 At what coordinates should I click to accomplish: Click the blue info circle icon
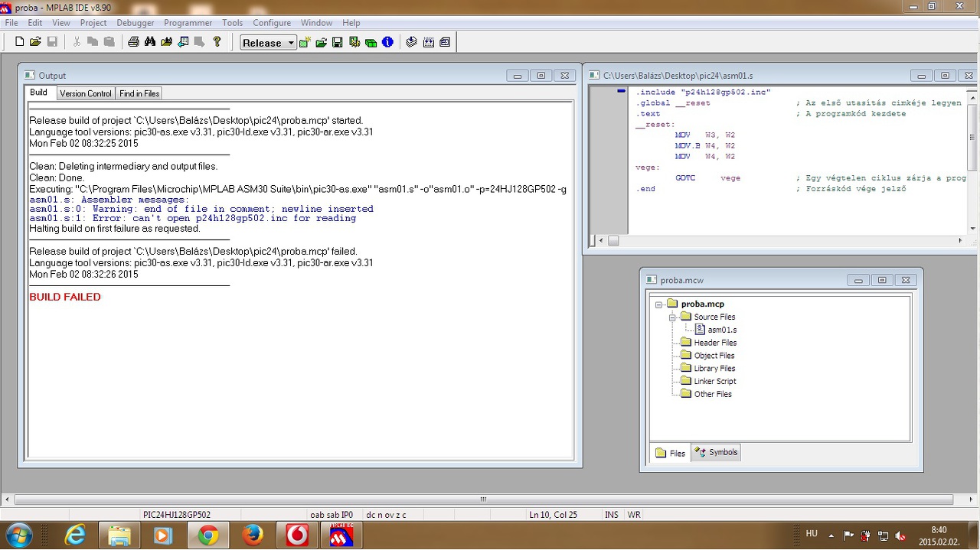coord(387,43)
